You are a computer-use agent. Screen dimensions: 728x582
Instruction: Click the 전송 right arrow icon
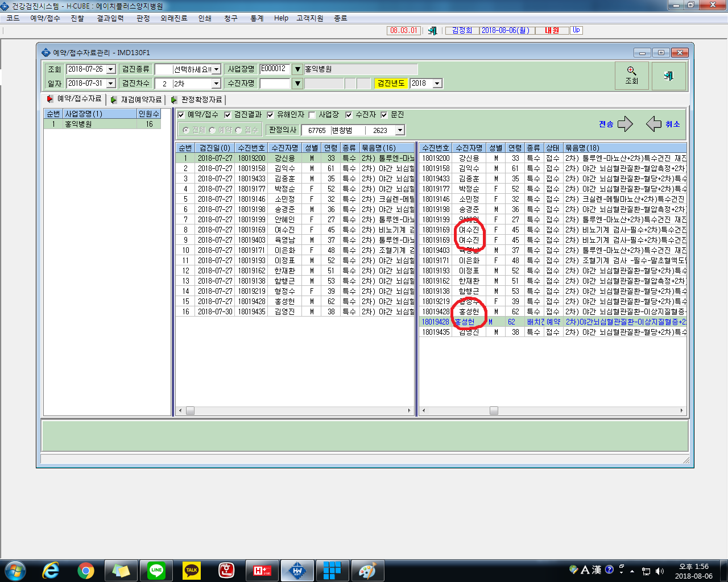625,124
